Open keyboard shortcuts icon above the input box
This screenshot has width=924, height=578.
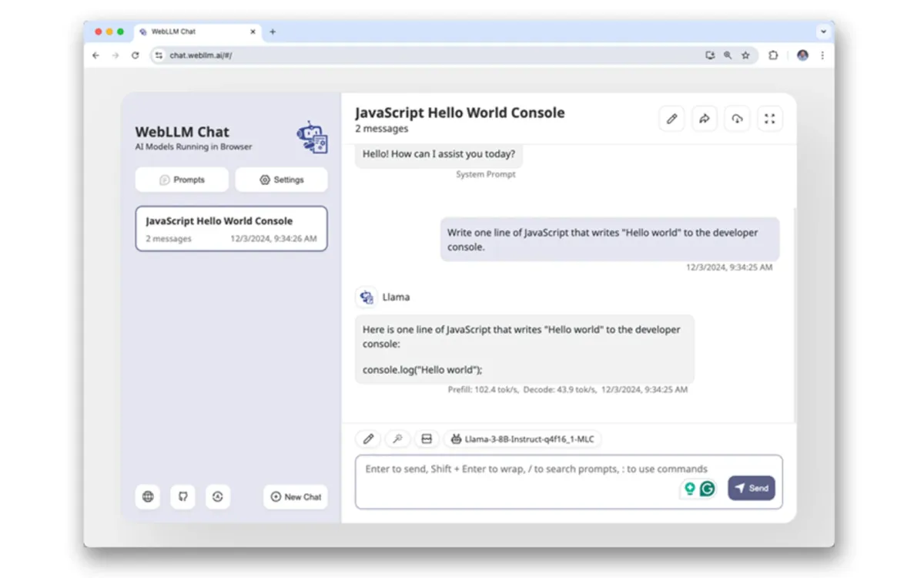[427, 439]
